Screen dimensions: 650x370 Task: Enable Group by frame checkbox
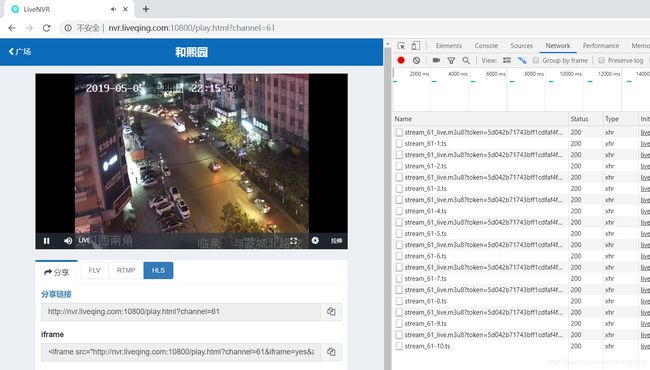coord(536,60)
